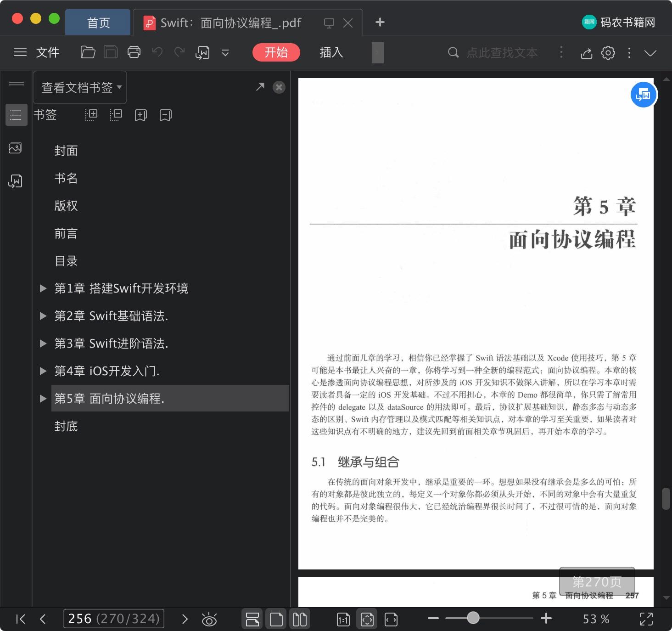
Task: Go to bookmark 封面
Action: (x=66, y=151)
